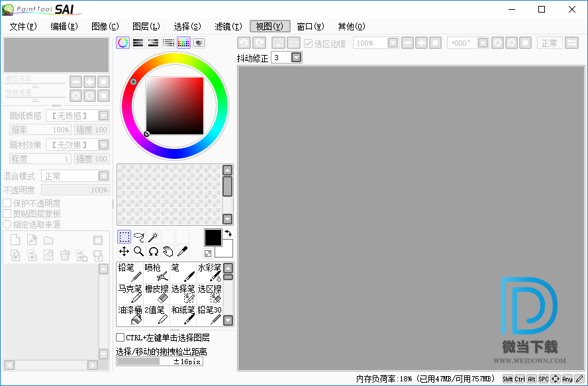Choose the 油漆桶 paint bucket tool
This screenshot has width=588, height=386.
coord(130,315)
